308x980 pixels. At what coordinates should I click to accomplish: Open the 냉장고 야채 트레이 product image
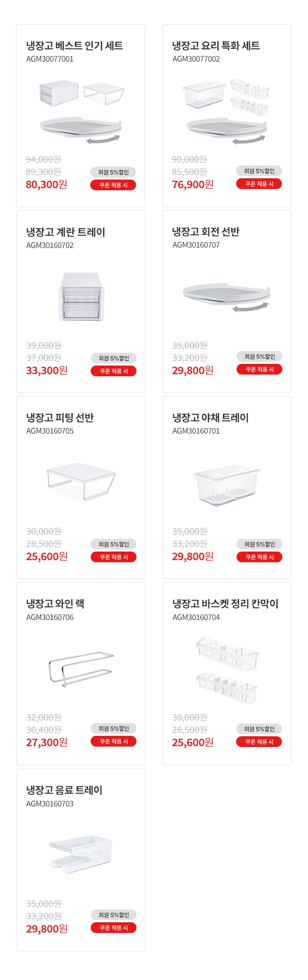click(227, 485)
